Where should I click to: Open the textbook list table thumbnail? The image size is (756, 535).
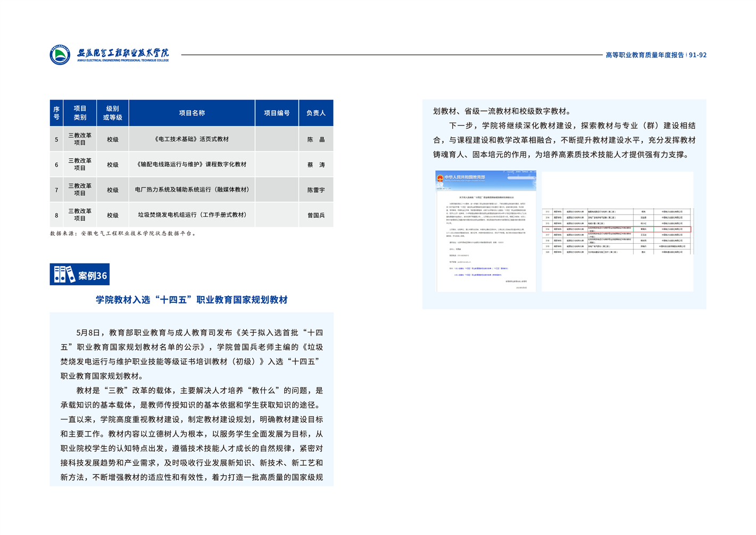tap(617, 231)
